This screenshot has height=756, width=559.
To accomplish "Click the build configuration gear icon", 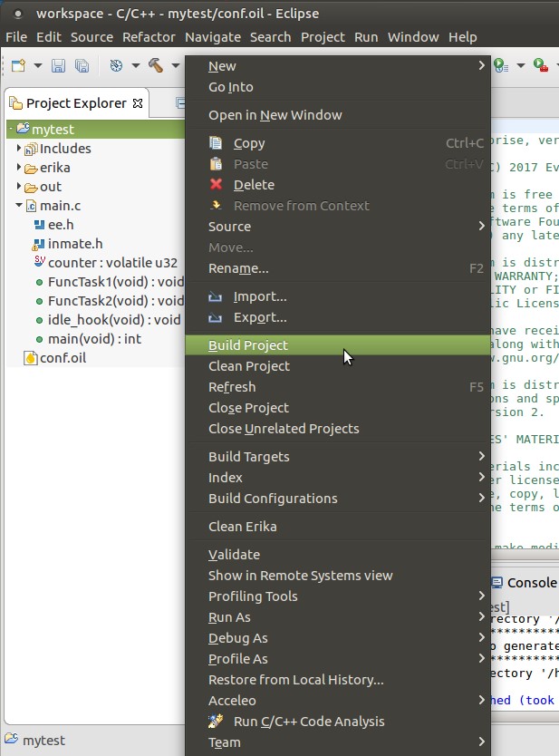I will click(x=116, y=65).
